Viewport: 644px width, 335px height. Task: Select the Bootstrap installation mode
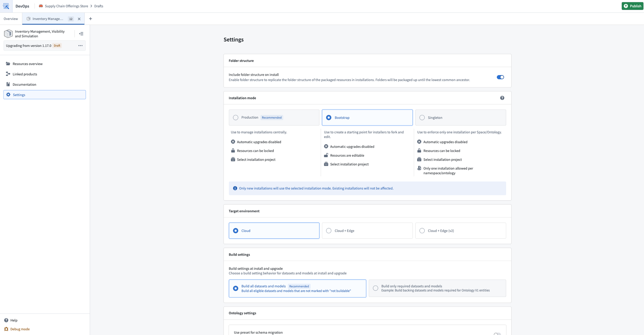tap(367, 118)
